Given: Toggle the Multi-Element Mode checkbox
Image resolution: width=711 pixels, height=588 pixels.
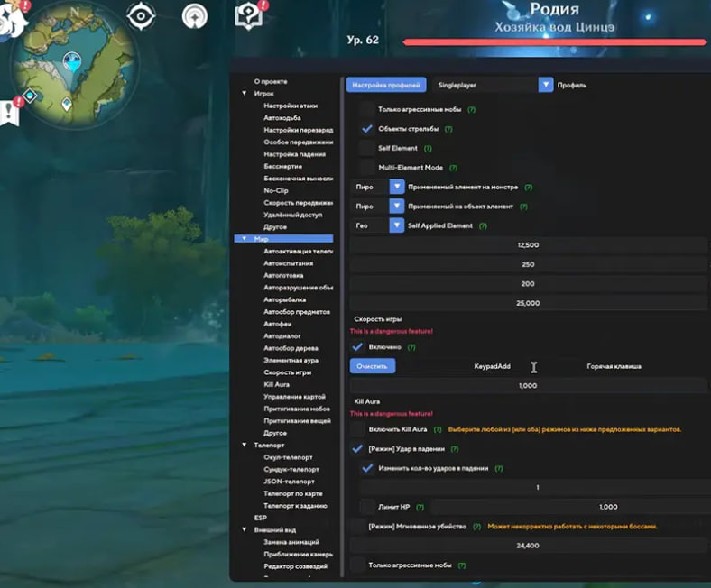Looking at the screenshot, I should tap(366, 168).
